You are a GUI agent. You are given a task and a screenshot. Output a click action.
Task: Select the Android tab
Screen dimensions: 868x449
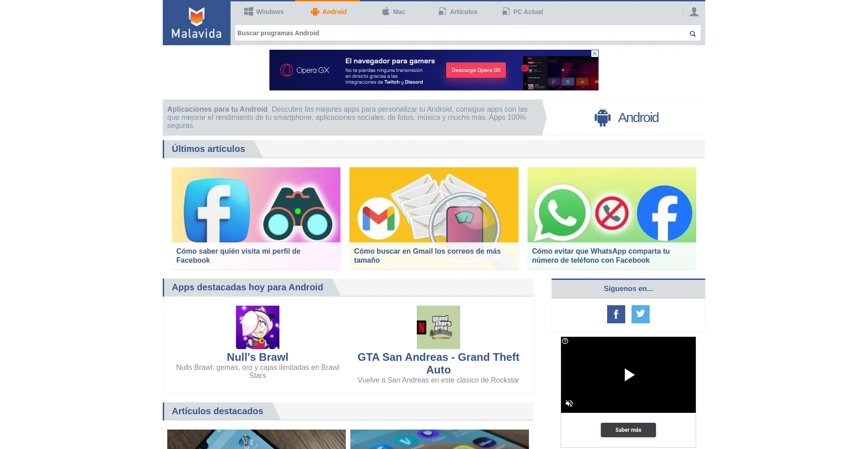(328, 12)
